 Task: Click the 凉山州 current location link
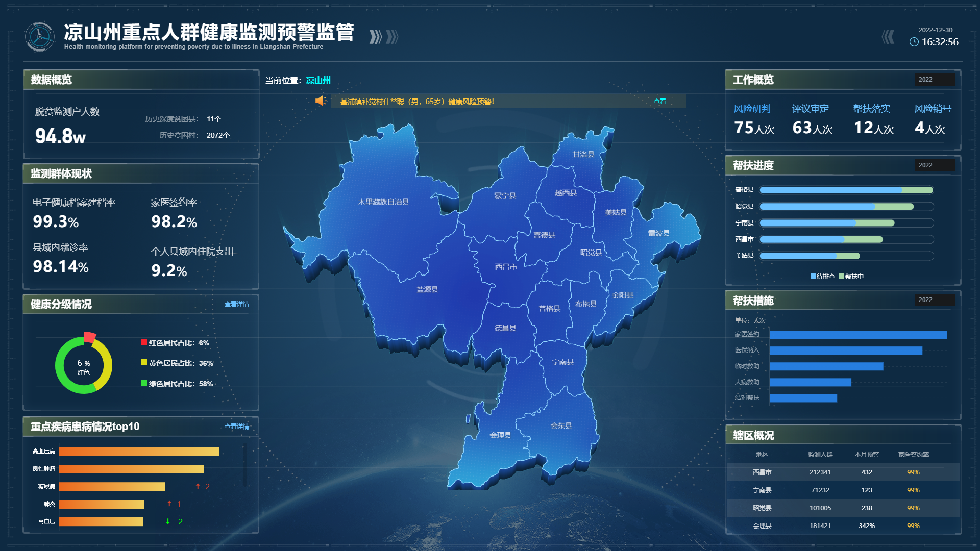(318, 80)
